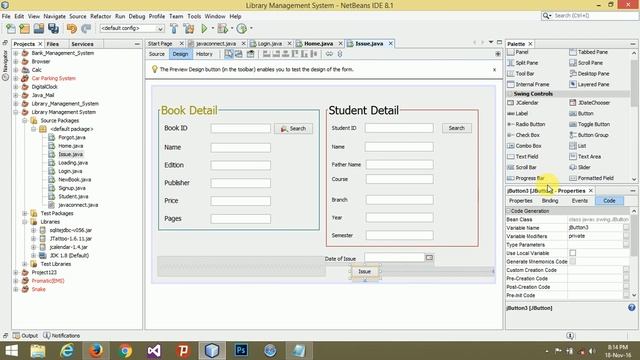Collapse the Libraries node
640x360 pixels.
tap(24, 222)
